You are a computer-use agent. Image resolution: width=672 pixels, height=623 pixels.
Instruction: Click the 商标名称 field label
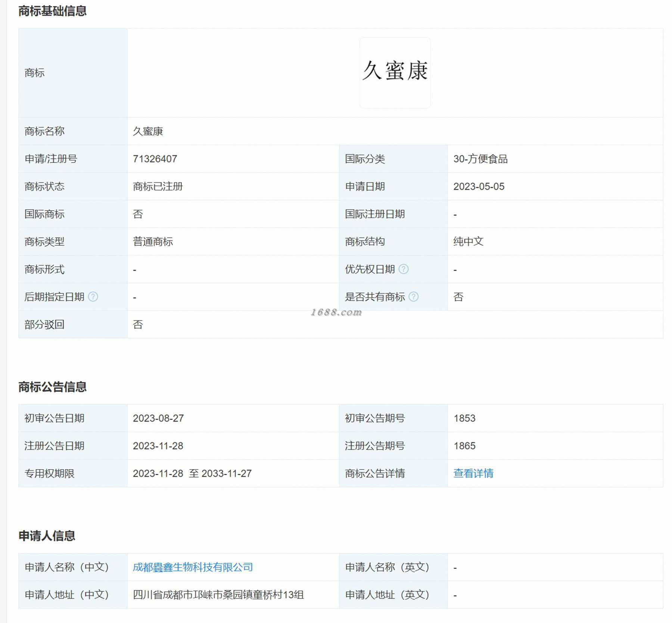44,131
